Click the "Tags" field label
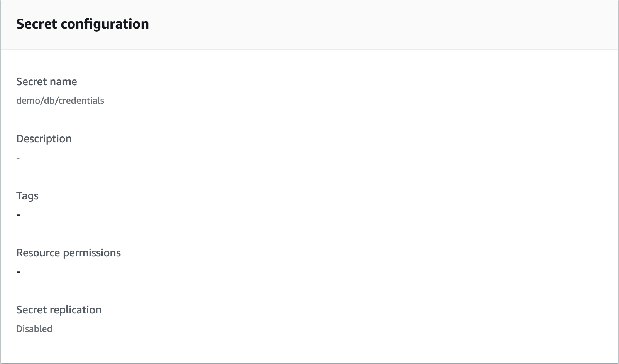This screenshot has width=619, height=364. pos(27,196)
